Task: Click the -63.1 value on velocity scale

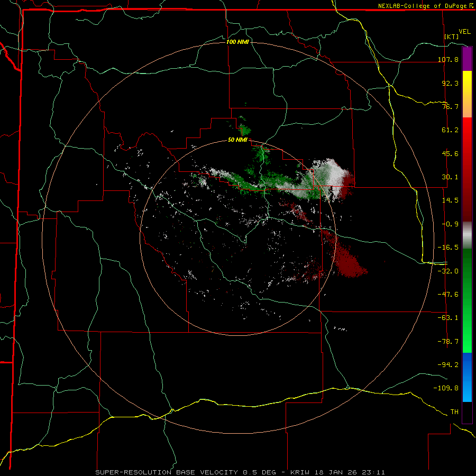Action: point(448,318)
